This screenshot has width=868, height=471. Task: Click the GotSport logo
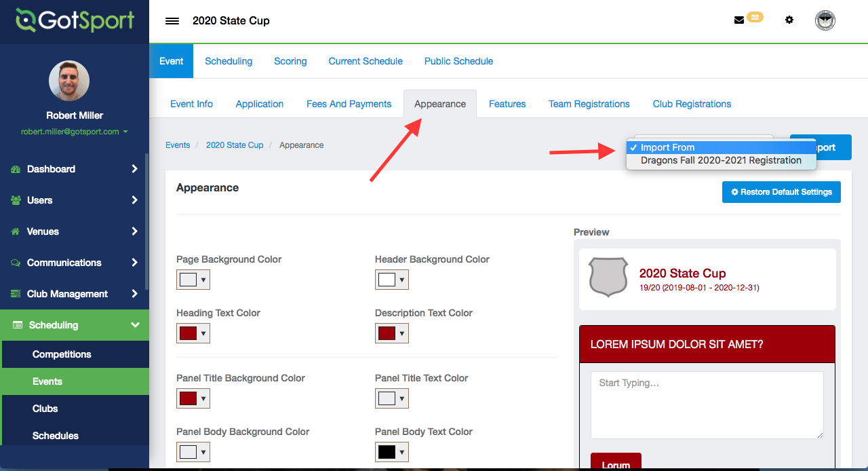(75, 20)
